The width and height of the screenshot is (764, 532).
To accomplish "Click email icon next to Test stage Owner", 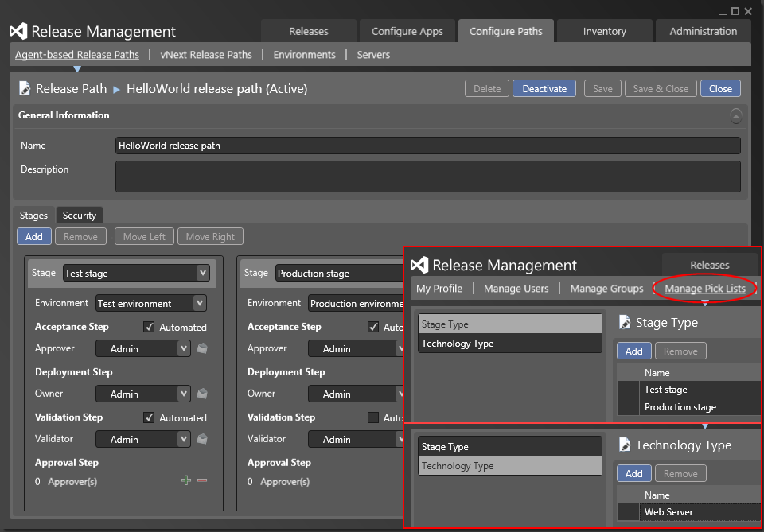I will click(x=202, y=394).
